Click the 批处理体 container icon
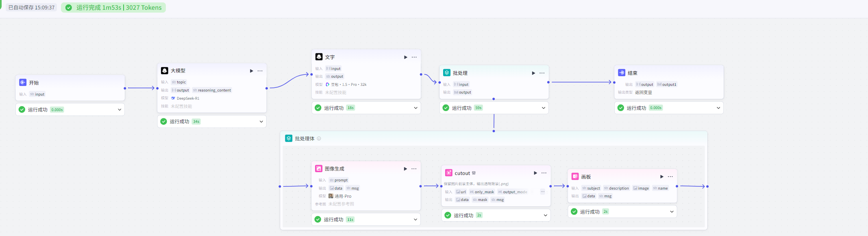 coord(289,138)
